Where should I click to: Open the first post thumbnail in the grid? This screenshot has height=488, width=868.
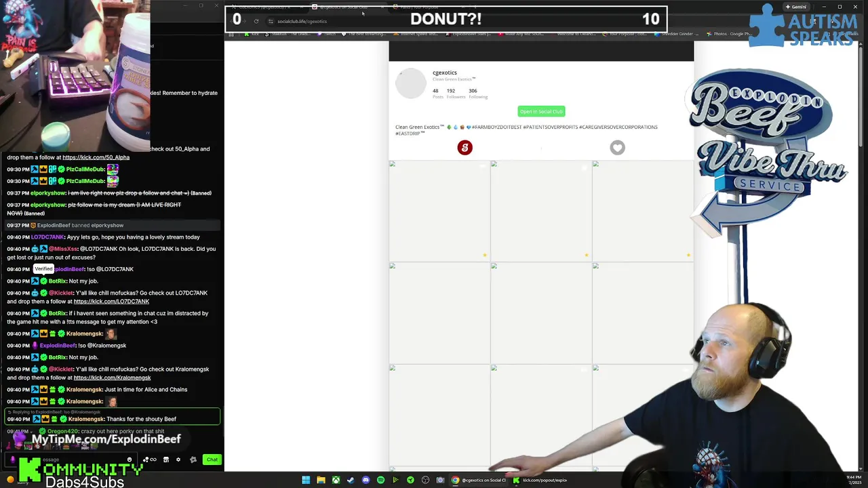(439, 211)
